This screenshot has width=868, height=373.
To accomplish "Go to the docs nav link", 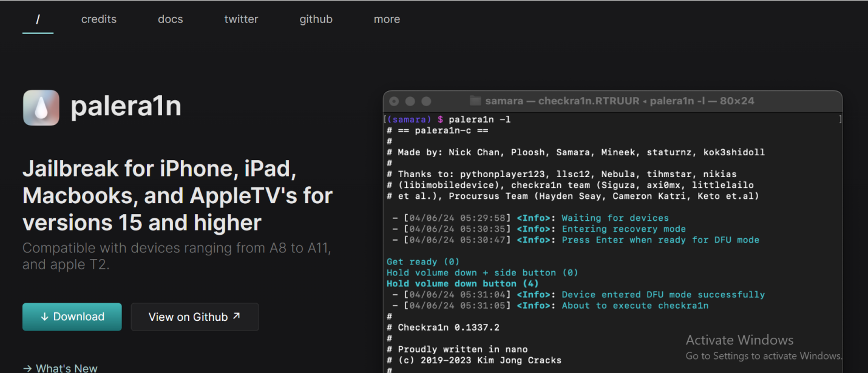I will [x=171, y=19].
